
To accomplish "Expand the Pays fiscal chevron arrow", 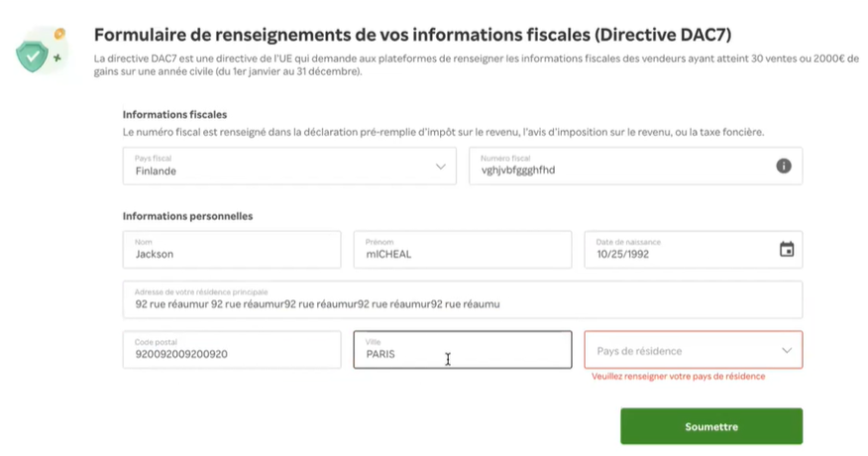I will point(441,167).
